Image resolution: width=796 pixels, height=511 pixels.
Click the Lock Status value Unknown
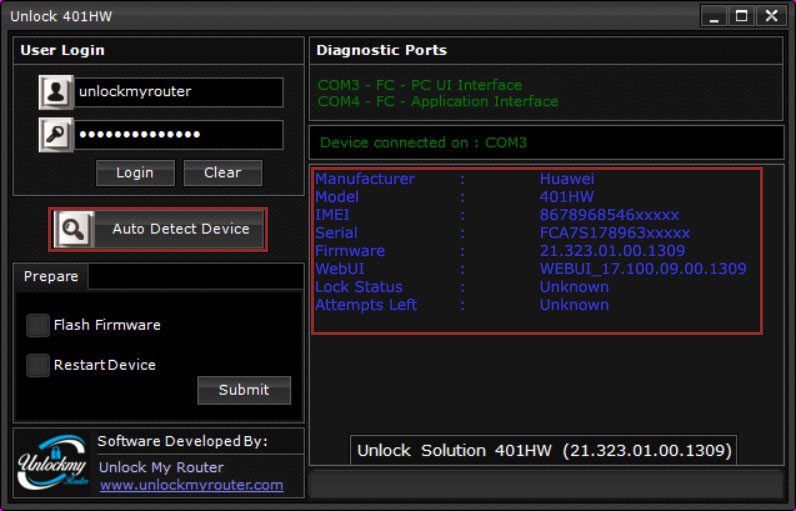coord(574,287)
